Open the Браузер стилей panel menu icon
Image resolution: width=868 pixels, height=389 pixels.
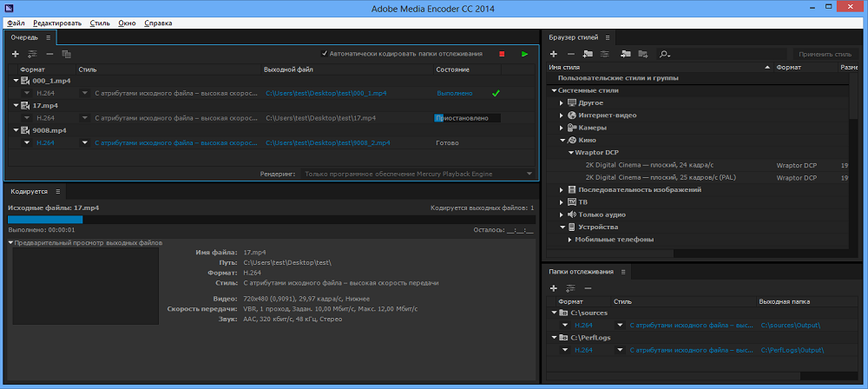point(608,37)
